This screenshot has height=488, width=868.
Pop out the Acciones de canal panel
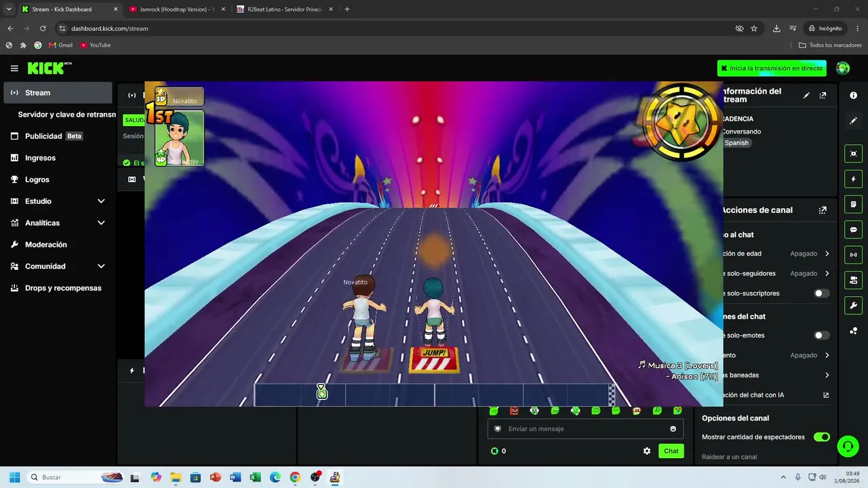click(x=823, y=210)
